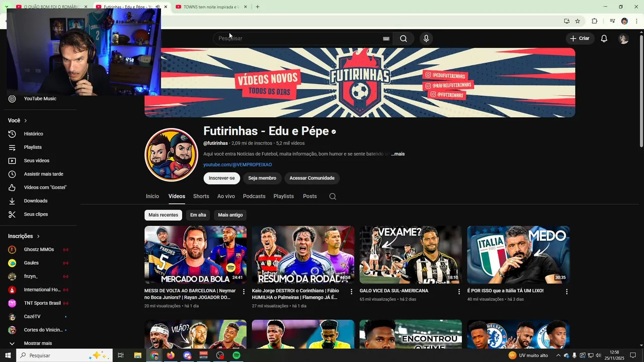Click the Futirinhas channel avatar
644x362 pixels.
click(x=171, y=155)
